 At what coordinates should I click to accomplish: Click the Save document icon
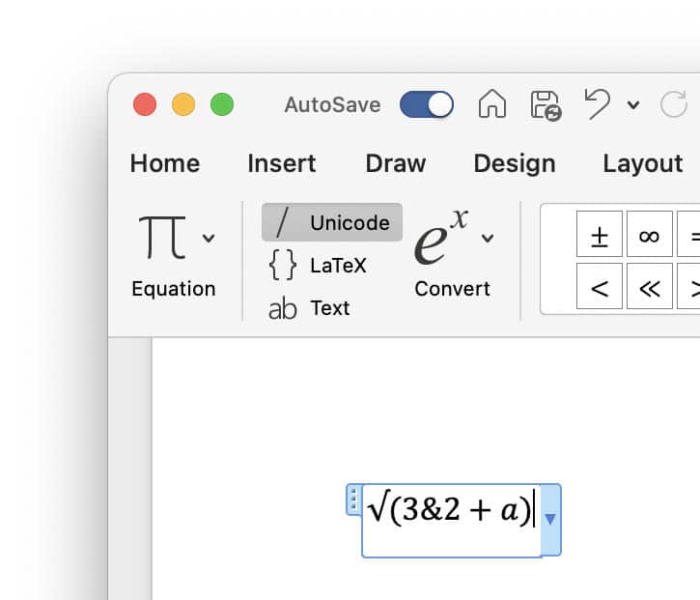tap(546, 105)
